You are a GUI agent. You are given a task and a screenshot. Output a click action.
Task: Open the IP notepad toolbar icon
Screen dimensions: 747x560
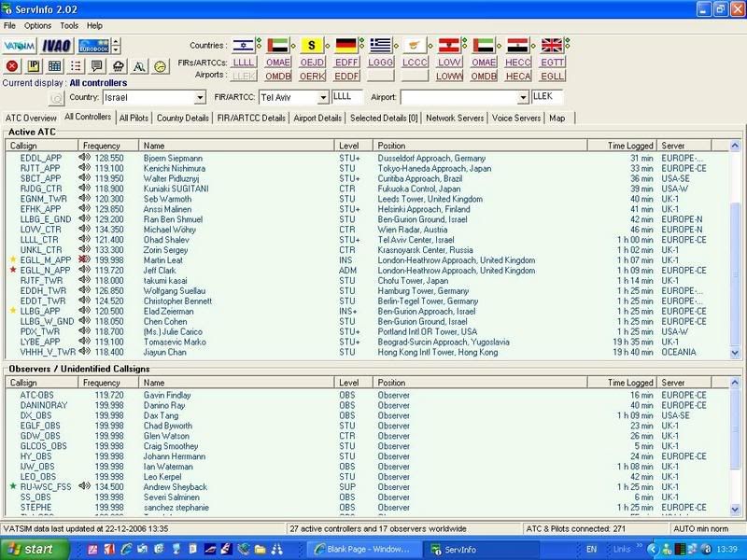(34, 66)
